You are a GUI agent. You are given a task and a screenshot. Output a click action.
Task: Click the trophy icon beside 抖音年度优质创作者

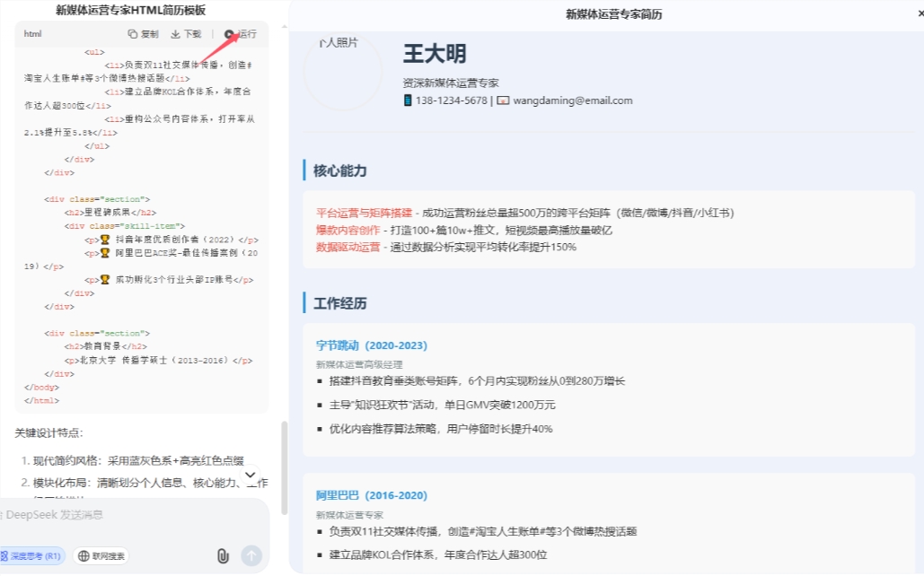tap(105, 240)
